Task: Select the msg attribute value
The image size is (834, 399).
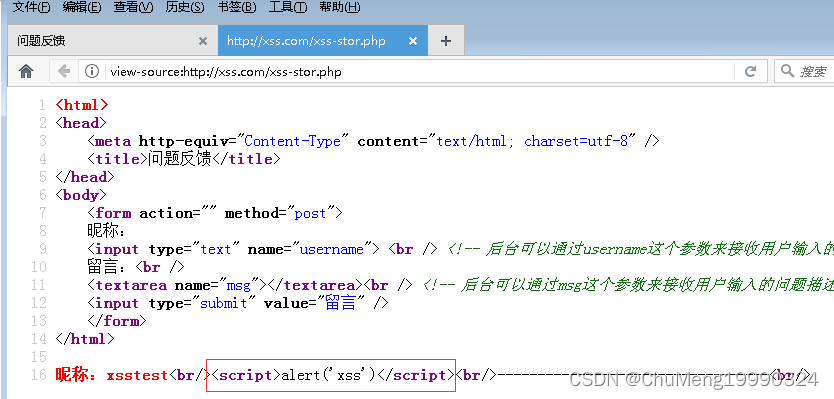Action: coord(238,285)
